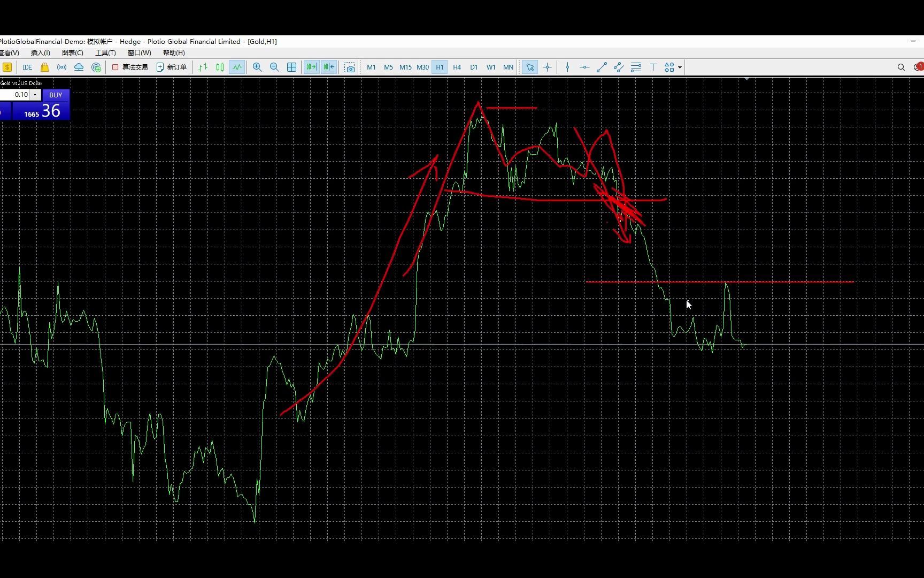Select the W1 timeframe
The width and height of the screenshot is (924, 578).
[491, 67]
